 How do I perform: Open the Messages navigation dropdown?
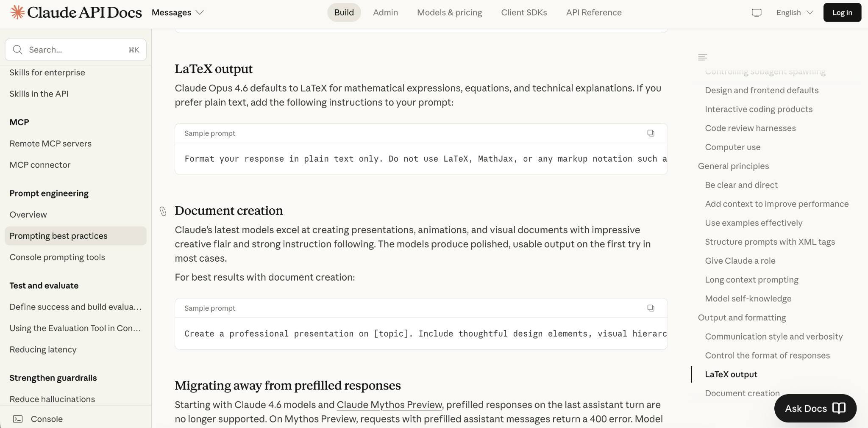tap(177, 12)
